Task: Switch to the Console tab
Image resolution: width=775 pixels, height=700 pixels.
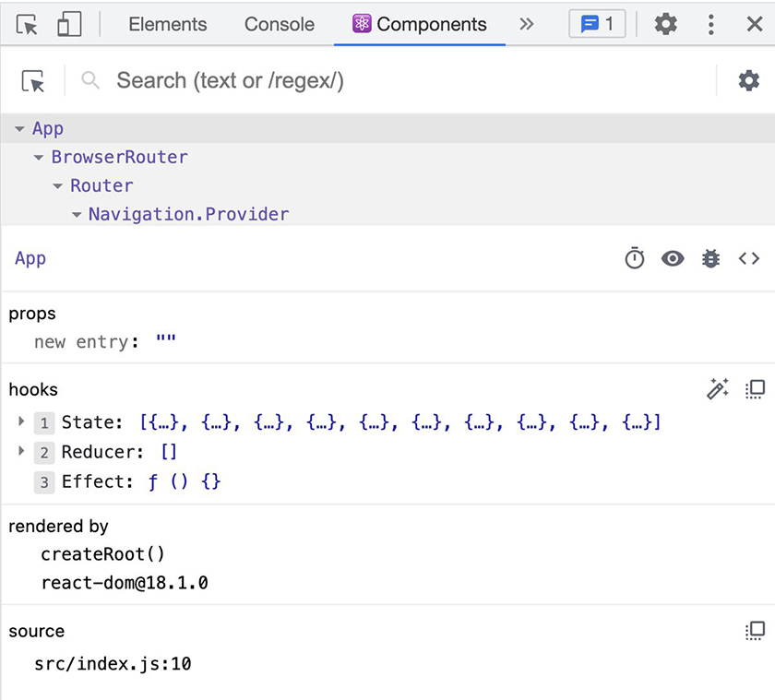Action: pos(279,25)
